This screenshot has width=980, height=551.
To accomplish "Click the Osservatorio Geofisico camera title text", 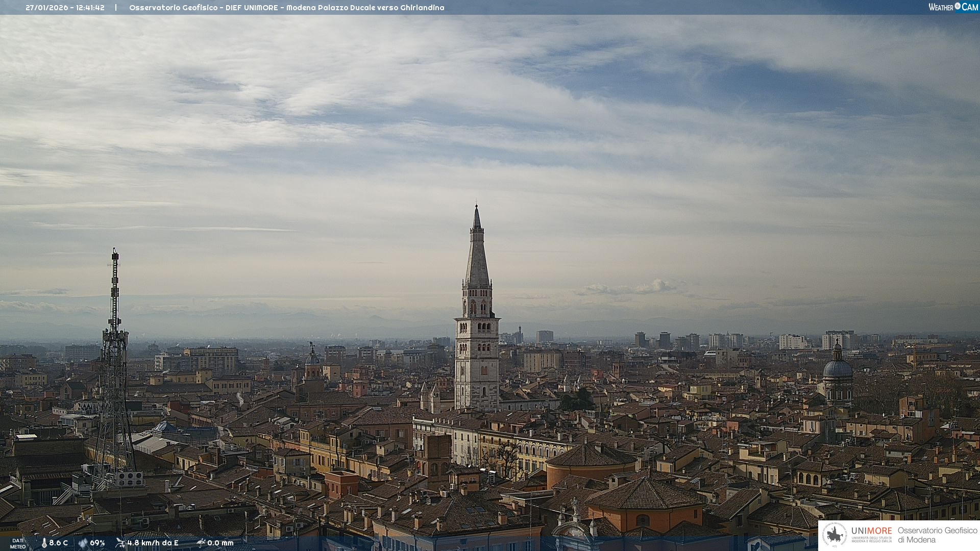I will 286,8.
